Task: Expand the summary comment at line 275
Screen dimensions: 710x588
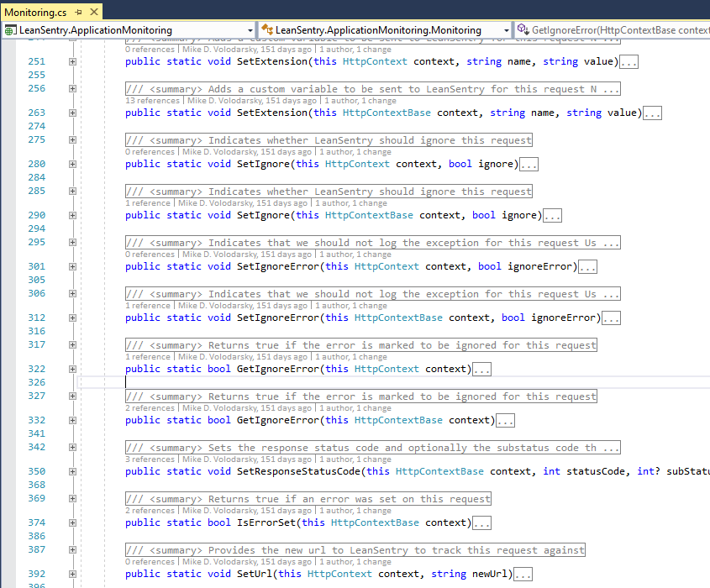Action: point(72,140)
